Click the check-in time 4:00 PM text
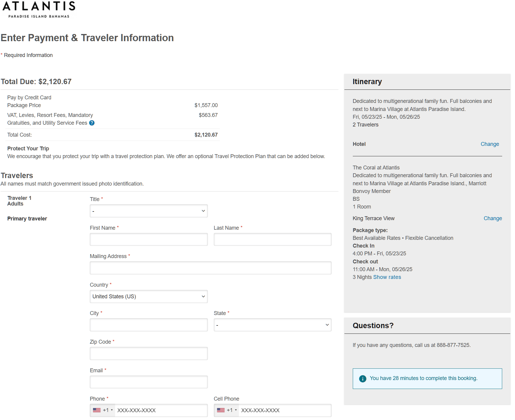The width and height of the screenshot is (515, 420). point(379,254)
